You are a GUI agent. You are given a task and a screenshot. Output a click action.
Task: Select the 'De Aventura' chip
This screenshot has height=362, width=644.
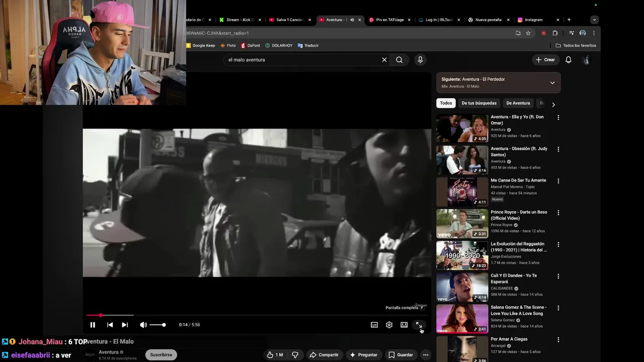coord(518,103)
